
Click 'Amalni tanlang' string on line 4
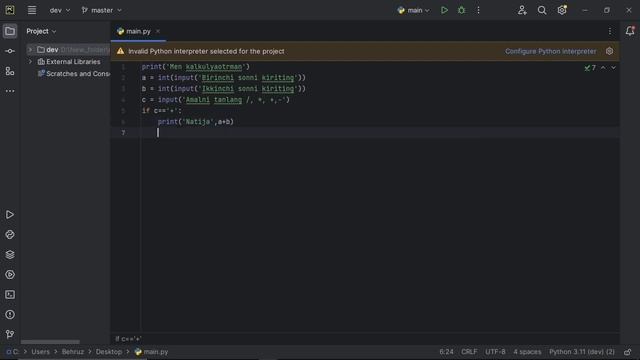213,100
